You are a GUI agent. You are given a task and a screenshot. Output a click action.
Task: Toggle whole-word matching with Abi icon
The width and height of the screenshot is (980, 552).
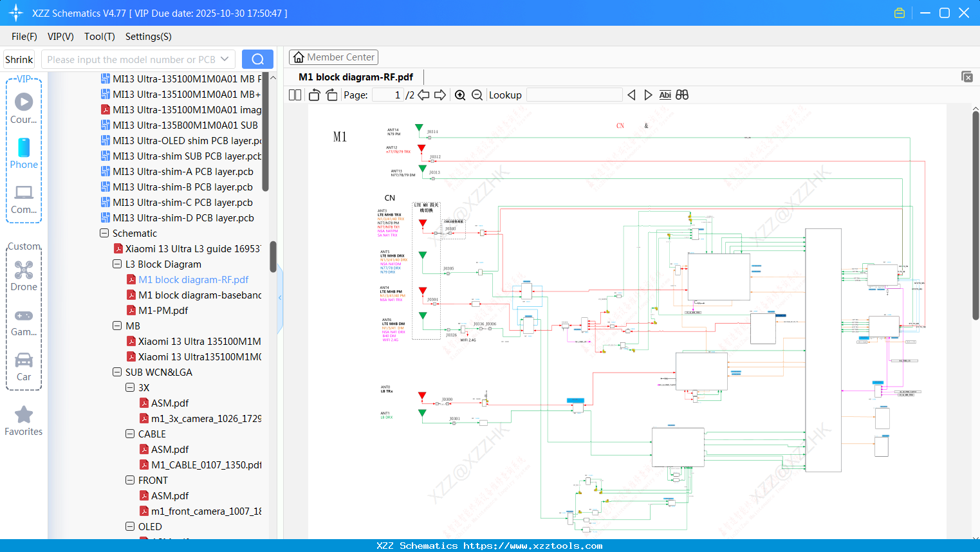point(665,95)
